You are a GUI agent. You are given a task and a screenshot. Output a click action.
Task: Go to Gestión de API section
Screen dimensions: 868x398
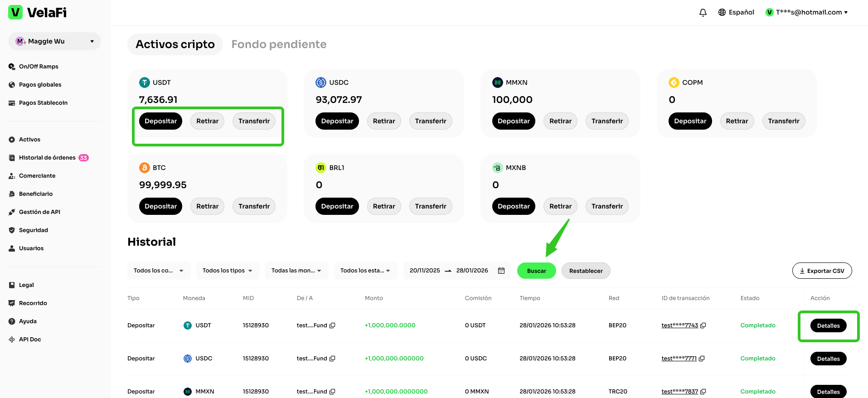click(x=39, y=212)
